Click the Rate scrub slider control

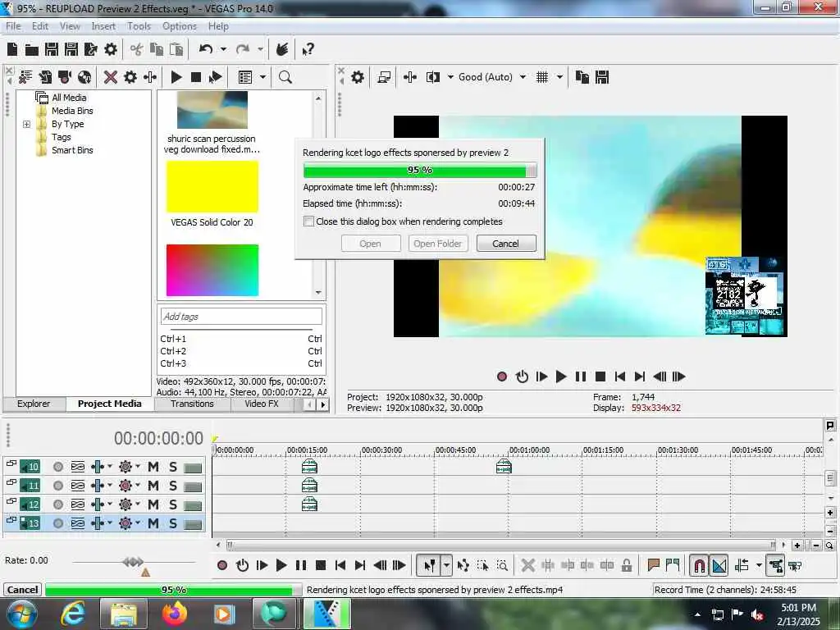(133, 561)
